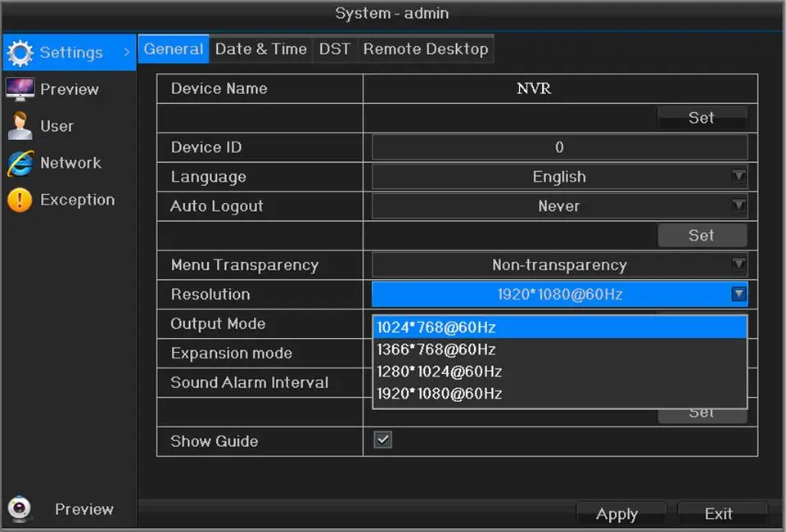The height and width of the screenshot is (532, 786).
Task: Click the Network globe icon
Action: tap(20, 163)
